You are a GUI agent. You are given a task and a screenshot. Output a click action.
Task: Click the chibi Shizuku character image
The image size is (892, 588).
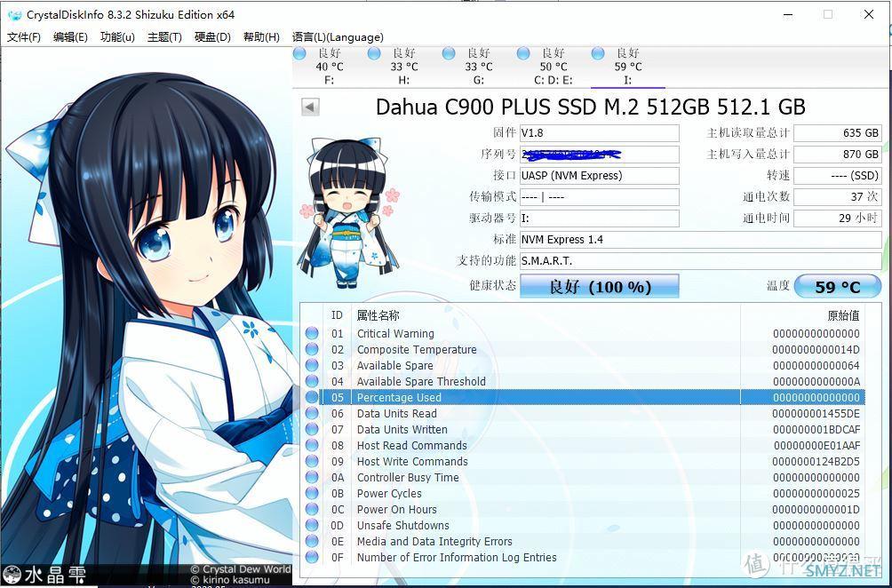pyautogui.click(x=348, y=211)
